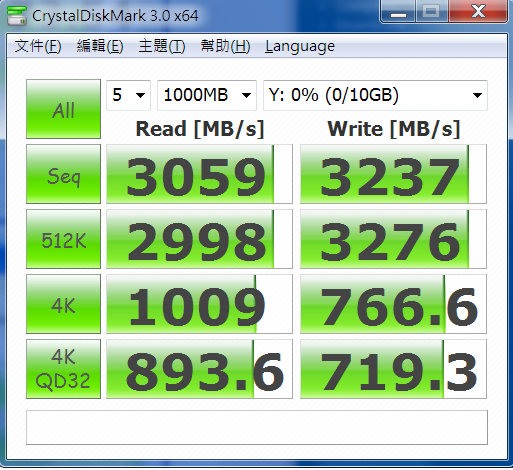Click the 4K QD32 write result 719.3
The height and width of the screenshot is (470, 513).
pos(393,369)
